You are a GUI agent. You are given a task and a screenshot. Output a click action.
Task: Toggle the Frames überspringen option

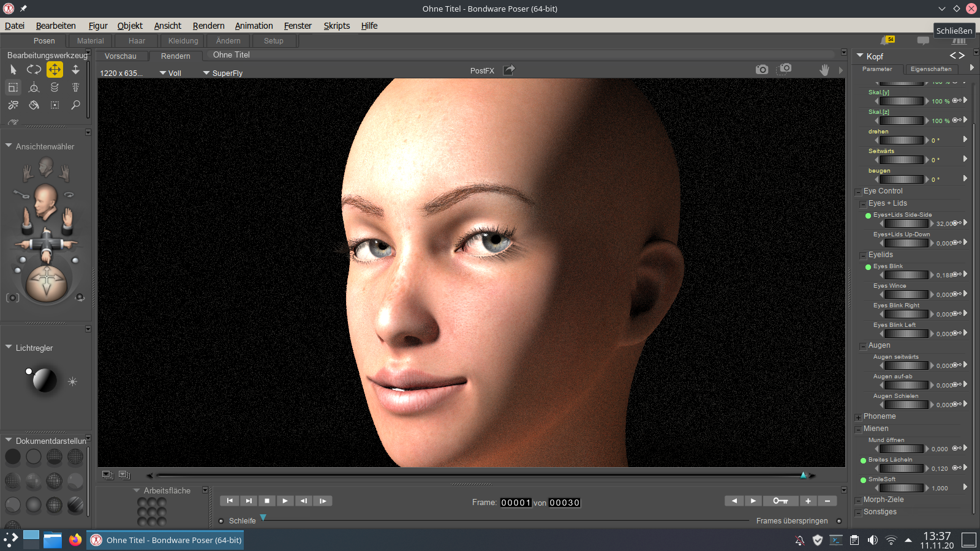839,521
